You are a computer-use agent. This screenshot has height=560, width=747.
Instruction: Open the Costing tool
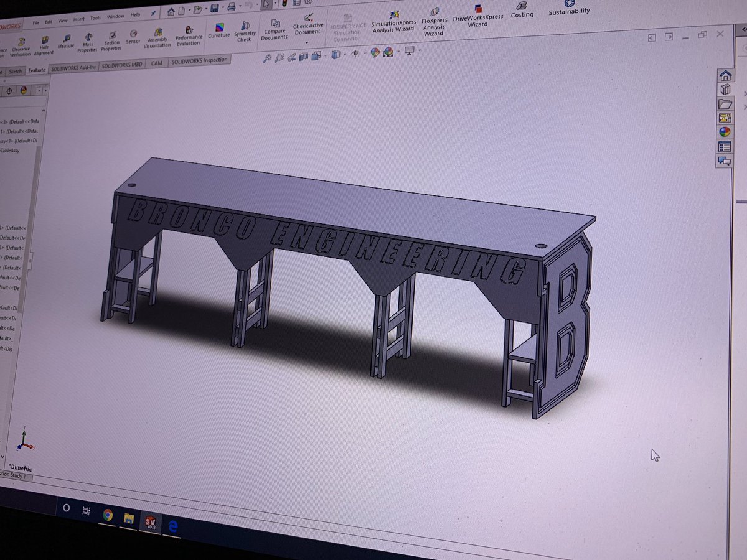(522, 9)
